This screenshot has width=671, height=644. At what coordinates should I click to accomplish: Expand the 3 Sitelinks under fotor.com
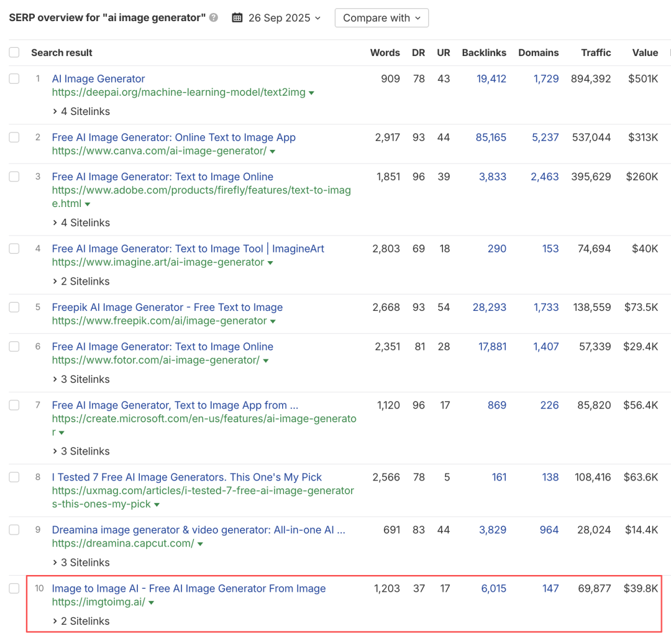pos(81,379)
